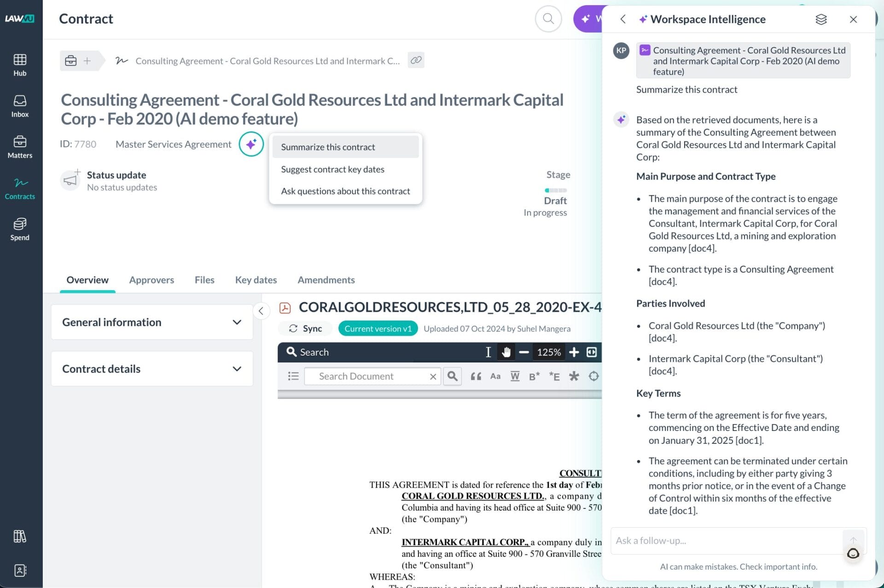This screenshot has width=884, height=588.
Task: Open the Hub section in sidebar
Action: pos(20,65)
